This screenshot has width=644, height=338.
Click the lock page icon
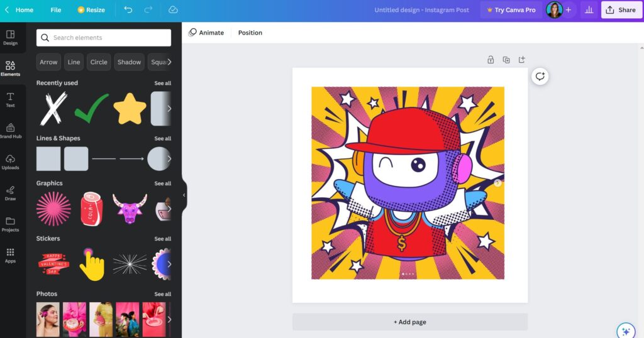pos(491,60)
